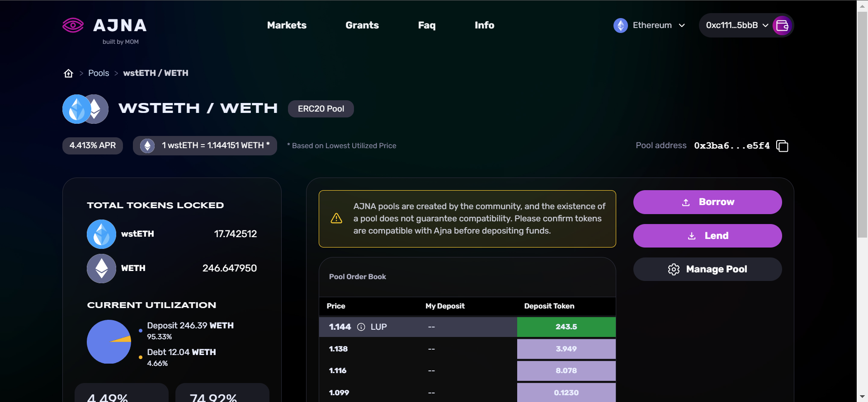Viewport: 868px width, 402px height.
Task: Copy the pool address icon
Action: coord(782,146)
